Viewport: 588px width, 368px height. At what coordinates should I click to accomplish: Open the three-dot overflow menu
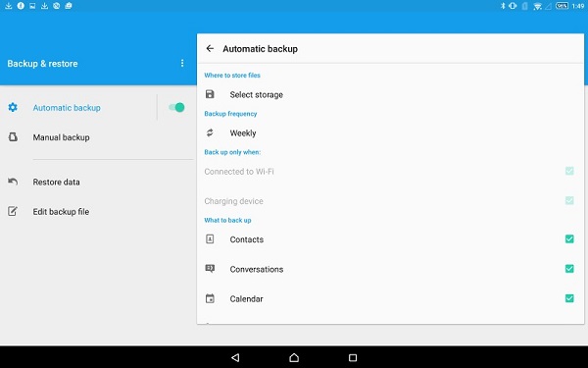coord(182,63)
